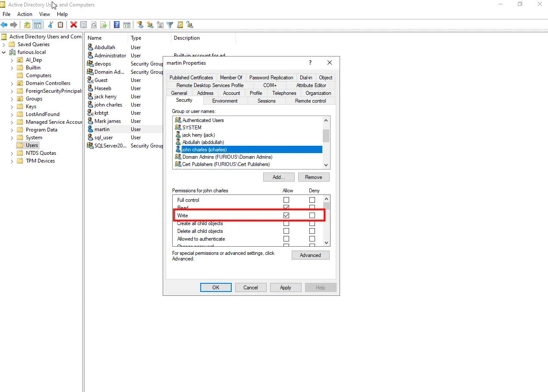
Task: Click the red Delete icon in toolbar
Action: (x=74, y=25)
